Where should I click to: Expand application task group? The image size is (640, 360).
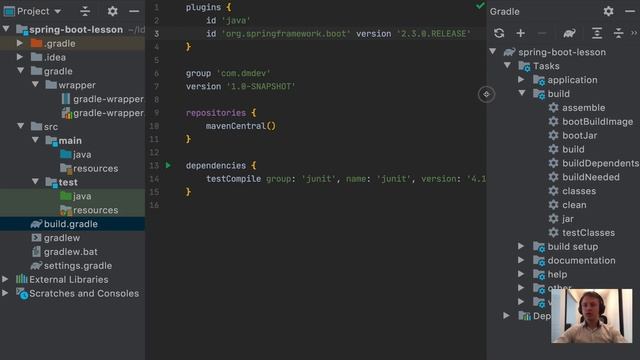[521, 80]
